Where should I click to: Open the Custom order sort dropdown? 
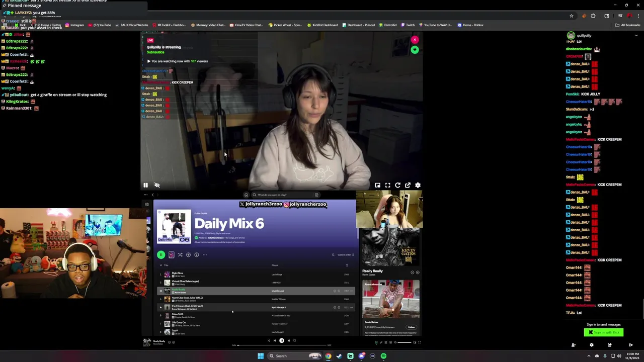346,255
